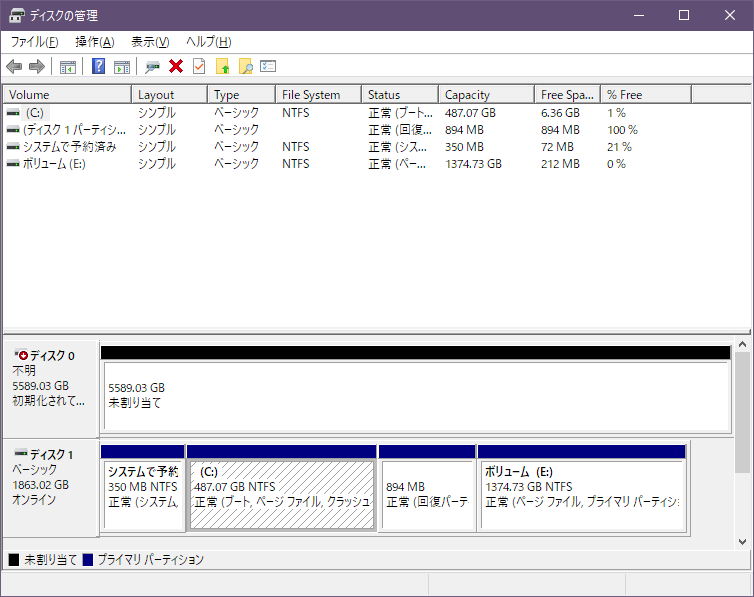Viewport: 754px width, 597px height.
Task: Click the disk pane scroll down arrow
Action: 742,542
